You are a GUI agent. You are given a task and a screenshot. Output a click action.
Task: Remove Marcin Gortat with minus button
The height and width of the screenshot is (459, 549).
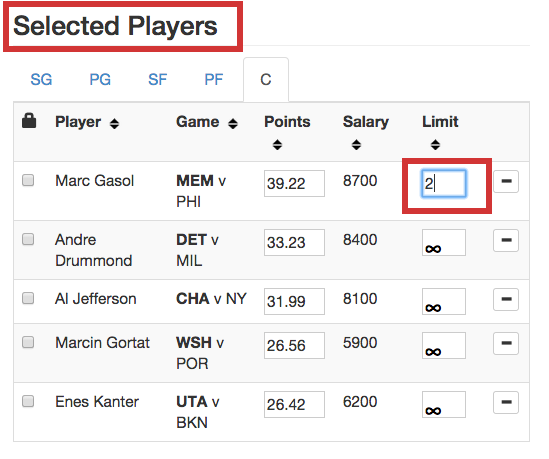coord(506,343)
